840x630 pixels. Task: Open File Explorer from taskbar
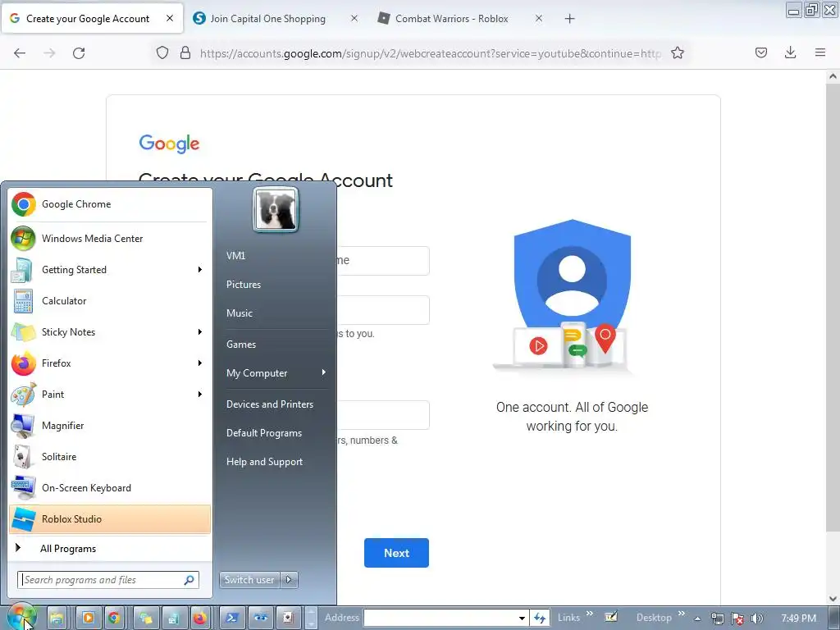click(57, 619)
